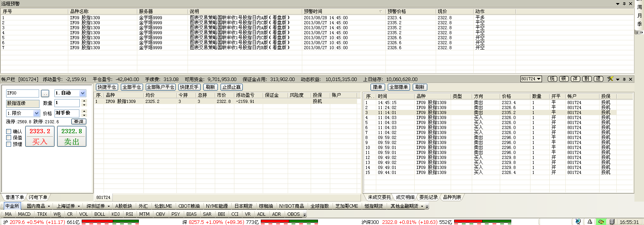Viewport: 644px width, 225px height.
Task: Open the 1.自动 open/close mode dropdown
Action: point(82,93)
